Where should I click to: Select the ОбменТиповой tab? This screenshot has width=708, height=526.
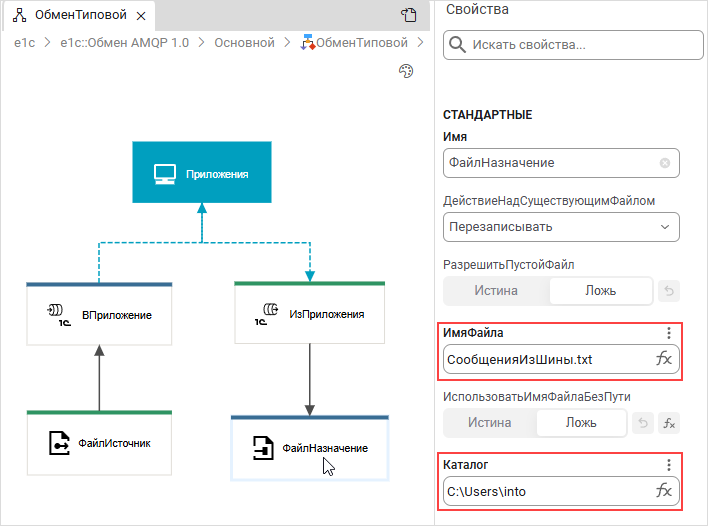(x=79, y=15)
